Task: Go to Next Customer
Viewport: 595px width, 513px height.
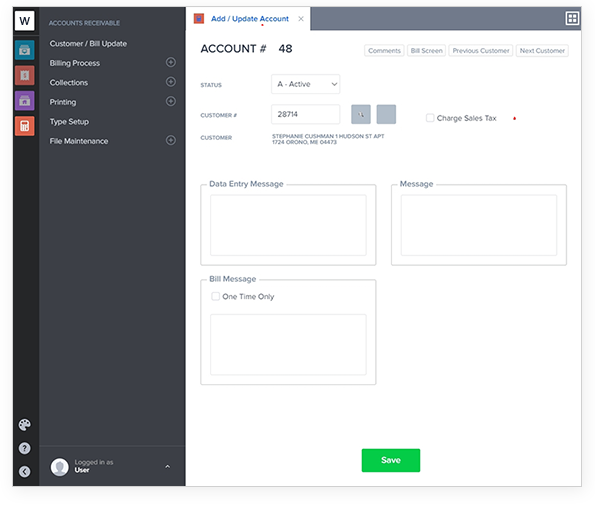Action: (542, 50)
